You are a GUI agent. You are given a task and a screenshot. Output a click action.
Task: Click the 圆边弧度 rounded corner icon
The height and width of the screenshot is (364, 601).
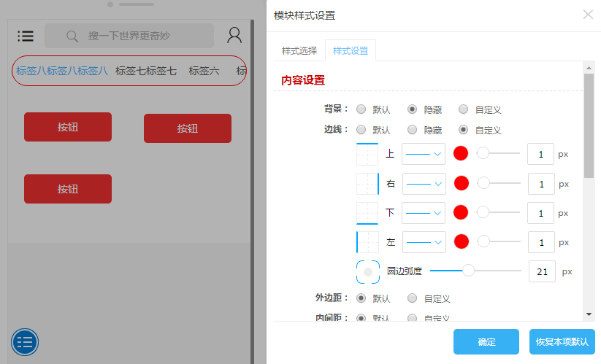pos(368,272)
